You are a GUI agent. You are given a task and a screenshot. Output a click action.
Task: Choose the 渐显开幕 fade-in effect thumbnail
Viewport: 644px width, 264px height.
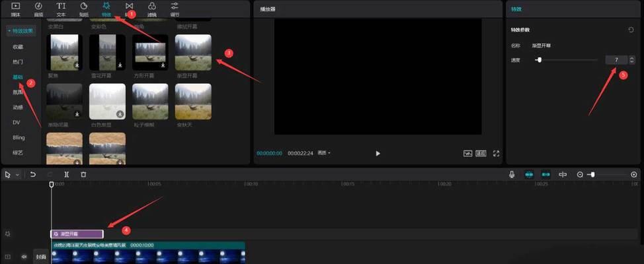[193, 53]
